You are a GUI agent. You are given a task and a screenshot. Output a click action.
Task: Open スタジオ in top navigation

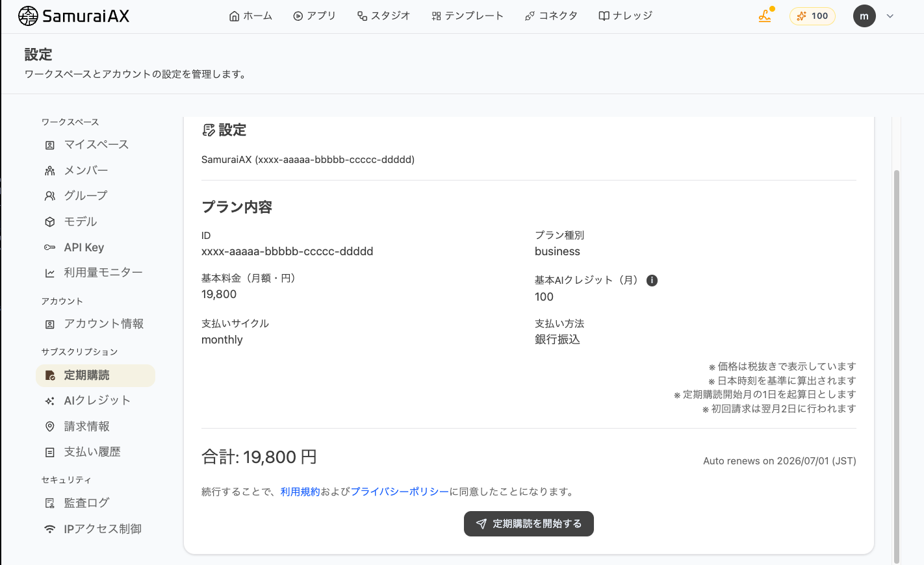(384, 16)
